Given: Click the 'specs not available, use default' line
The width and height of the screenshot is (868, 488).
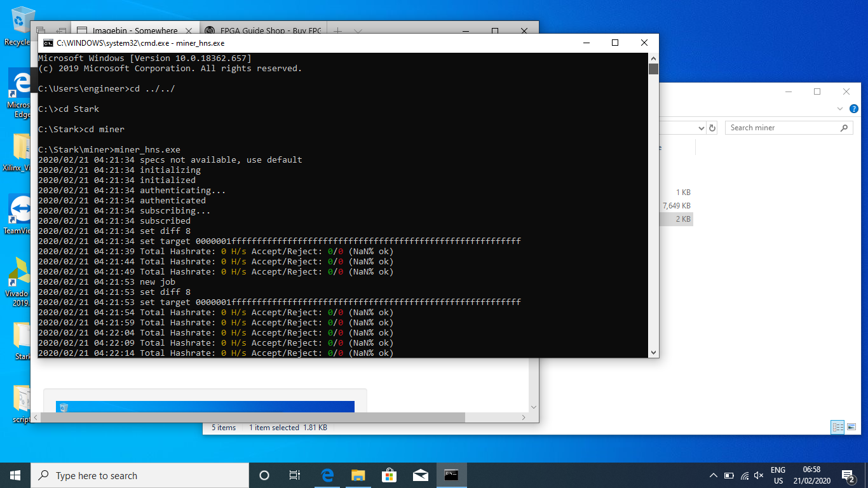Looking at the screenshot, I should coord(170,159).
